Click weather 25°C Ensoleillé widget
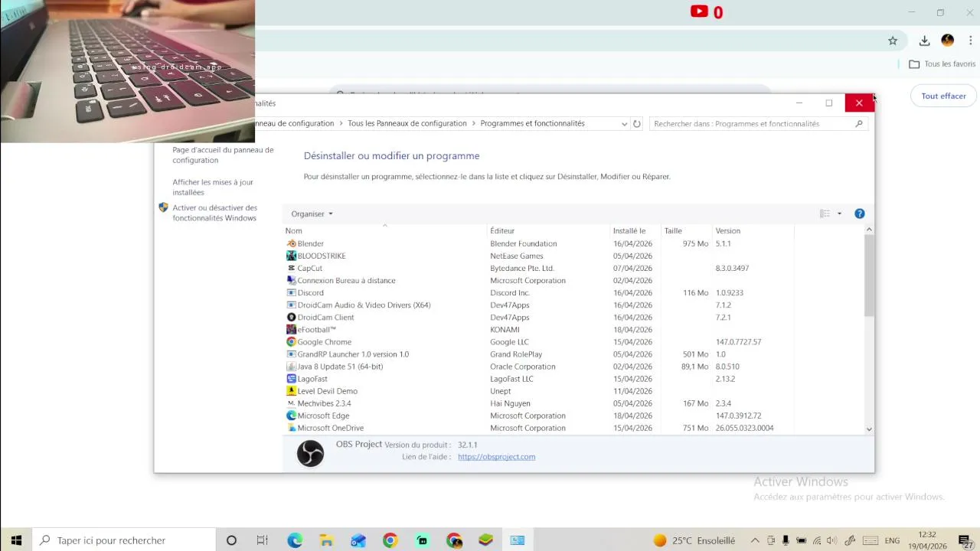This screenshot has height=551, width=980. coord(694,540)
